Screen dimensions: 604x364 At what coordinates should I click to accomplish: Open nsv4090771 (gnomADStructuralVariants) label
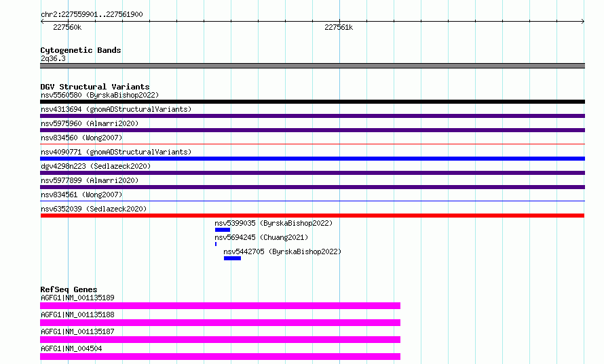point(116,152)
